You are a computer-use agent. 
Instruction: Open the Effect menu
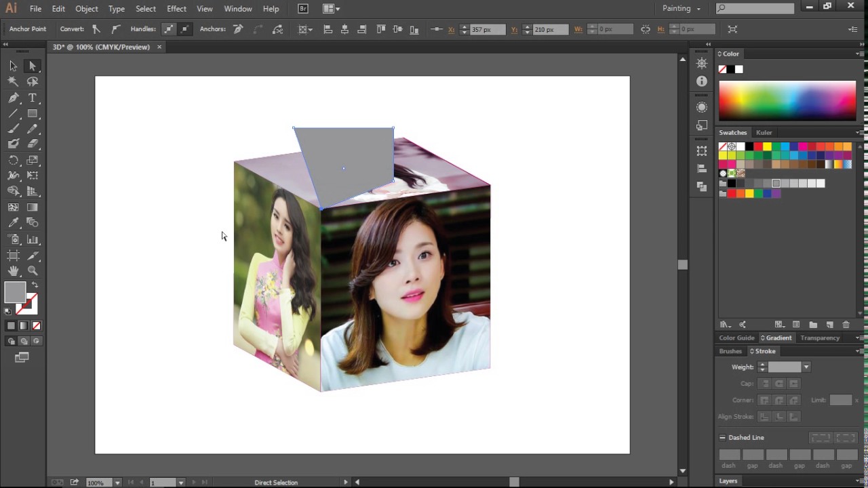pos(176,9)
